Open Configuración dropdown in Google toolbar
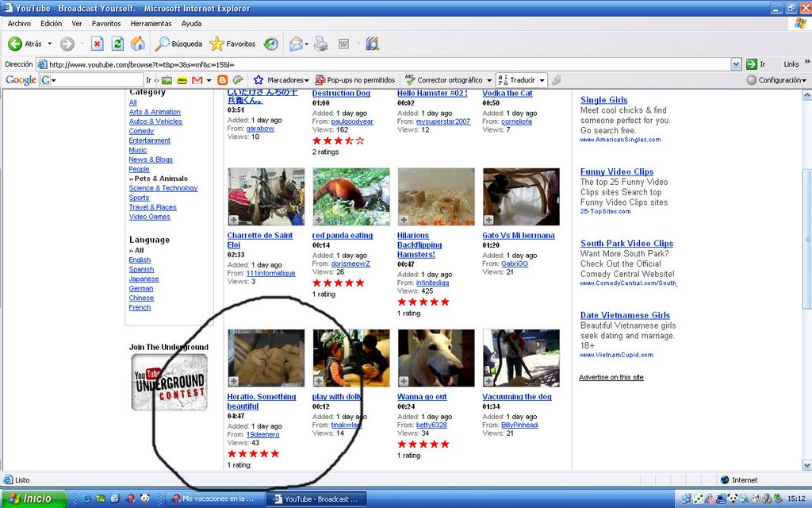The height and width of the screenshot is (508, 812). tap(777, 80)
